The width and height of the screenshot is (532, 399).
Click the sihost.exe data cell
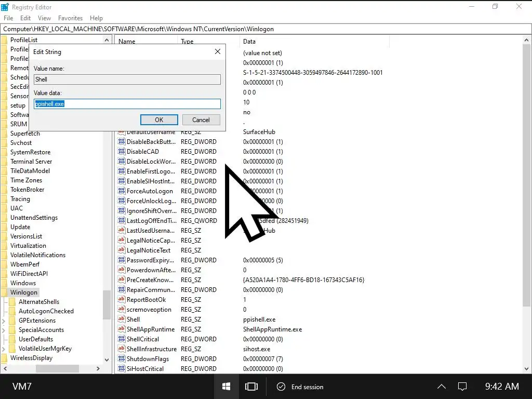(x=257, y=349)
